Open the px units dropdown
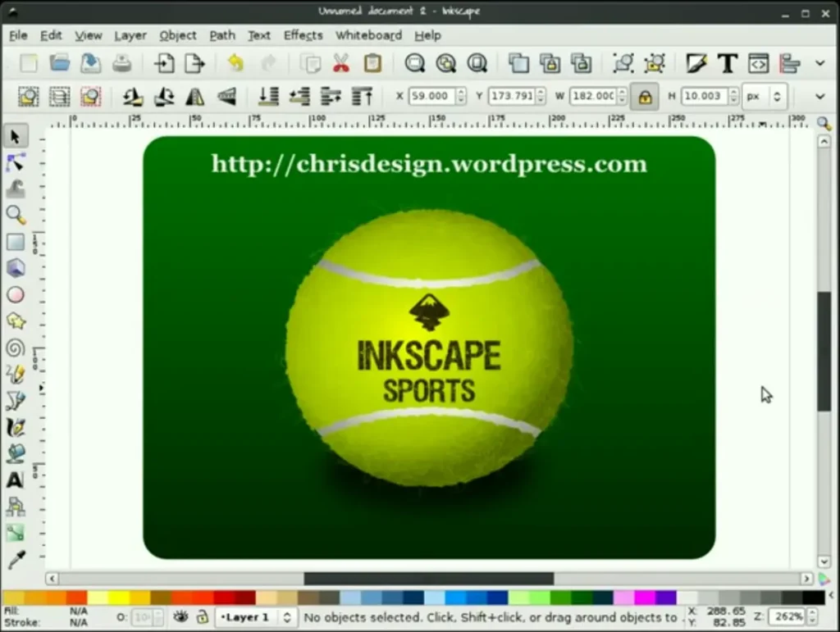 coord(765,97)
